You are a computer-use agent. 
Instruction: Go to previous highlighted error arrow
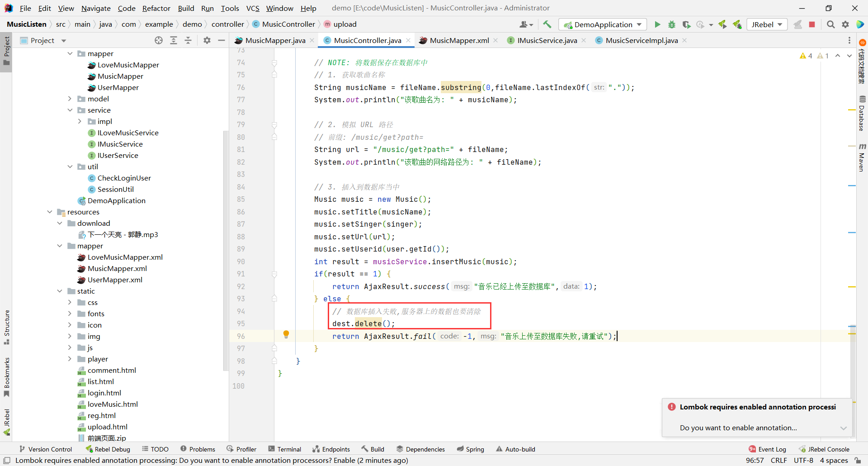click(x=838, y=56)
